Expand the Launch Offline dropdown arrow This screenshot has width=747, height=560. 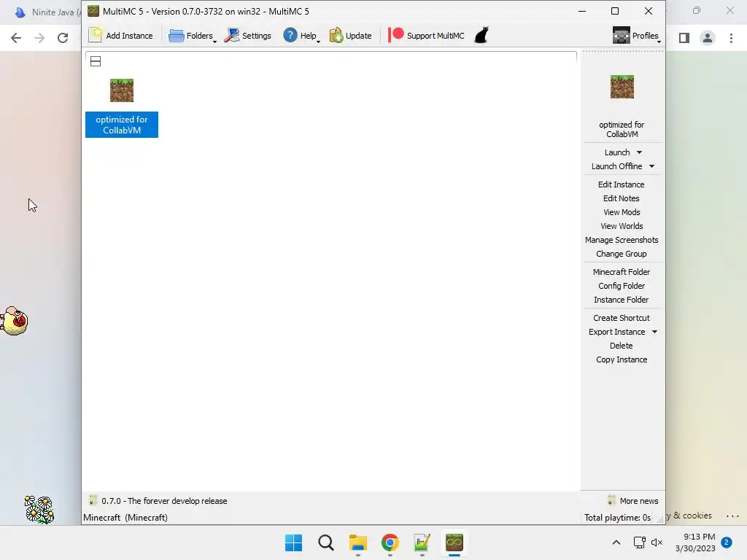(x=651, y=166)
